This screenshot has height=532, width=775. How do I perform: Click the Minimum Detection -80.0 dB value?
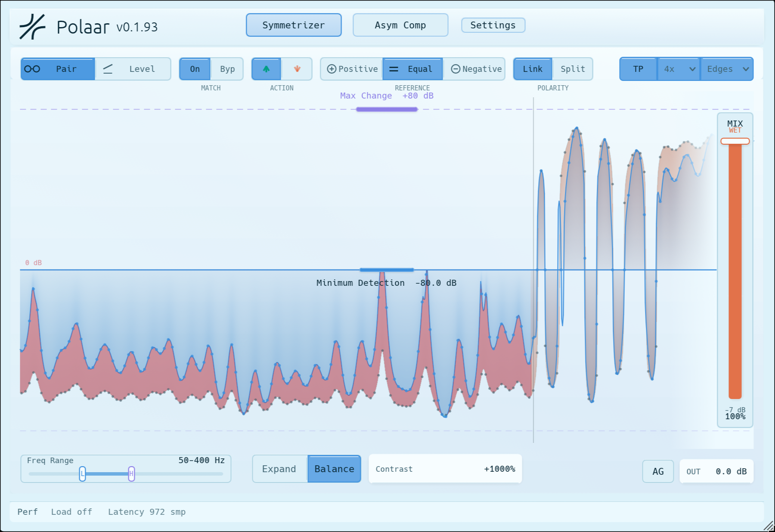[436, 283]
